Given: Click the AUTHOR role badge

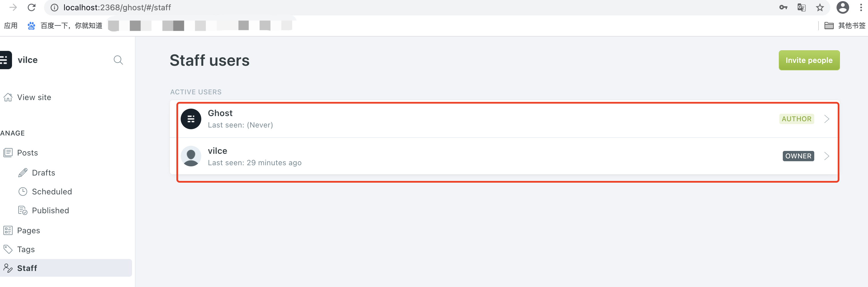Looking at the screenshot, I should [797, 119].
